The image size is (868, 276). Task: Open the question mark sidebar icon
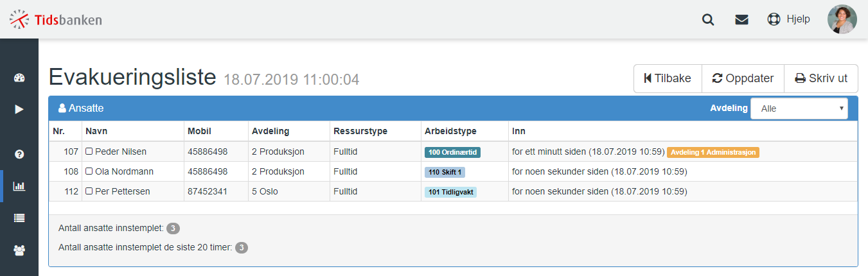click(19, 154)
